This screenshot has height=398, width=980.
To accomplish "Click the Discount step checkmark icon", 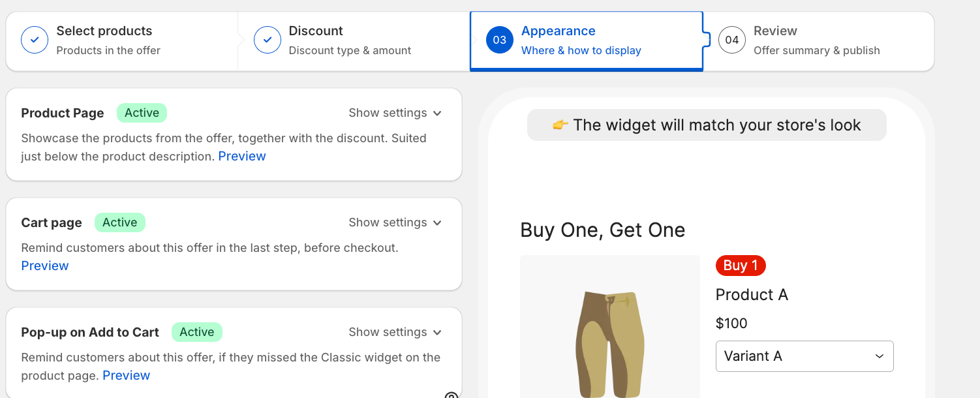I will click(x=268, y=40).
